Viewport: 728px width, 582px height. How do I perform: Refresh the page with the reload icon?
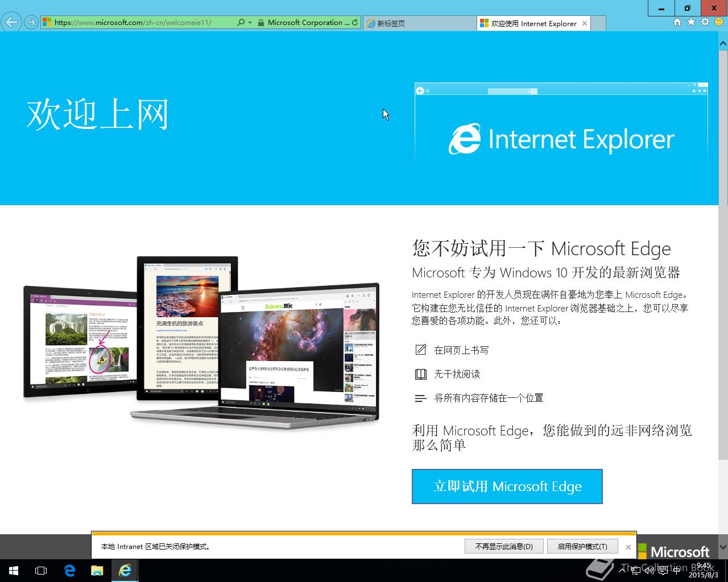(x=355, y=22)
